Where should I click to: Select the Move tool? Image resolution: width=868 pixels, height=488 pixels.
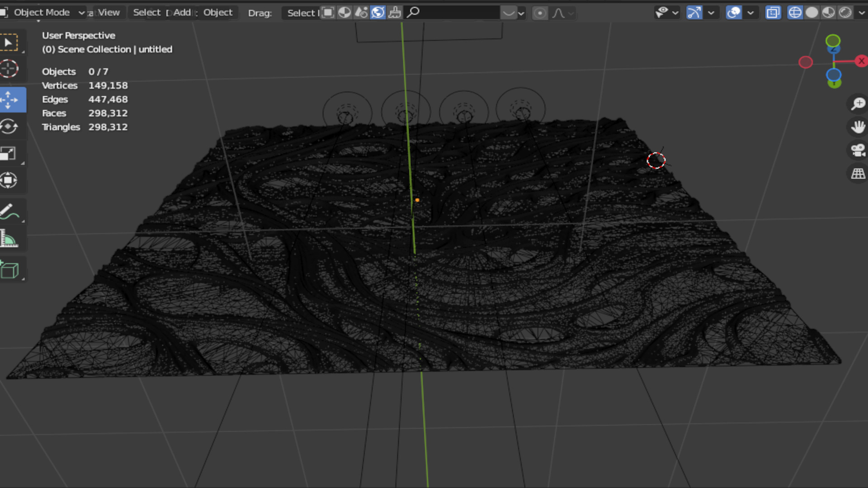[10, 100]
